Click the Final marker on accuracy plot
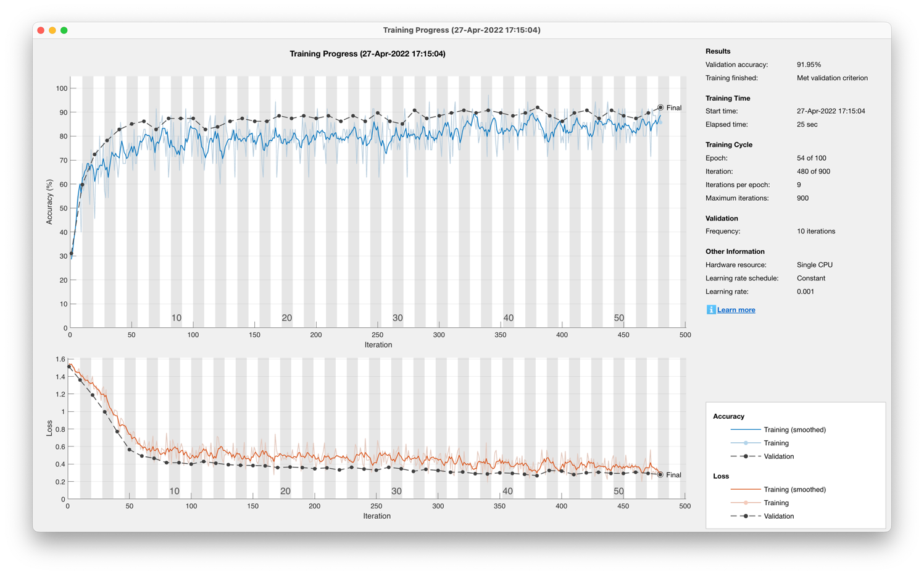This screenshot has height=575, width=924. (660, 107)
